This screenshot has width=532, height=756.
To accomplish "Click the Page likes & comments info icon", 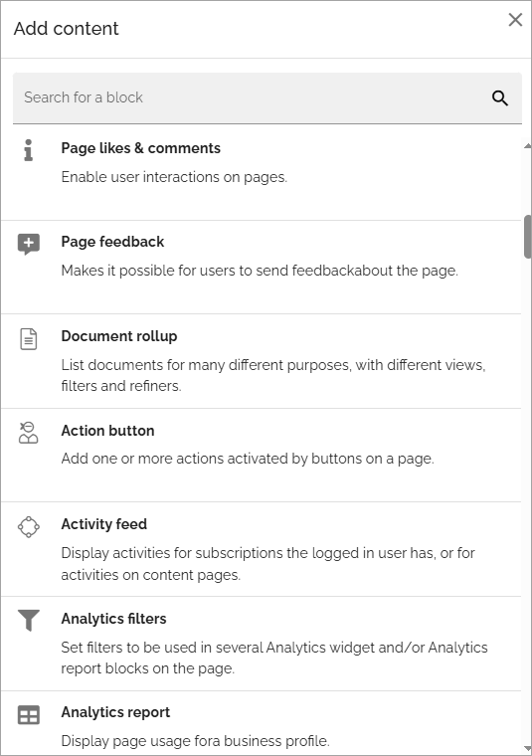I will [29, 150].
